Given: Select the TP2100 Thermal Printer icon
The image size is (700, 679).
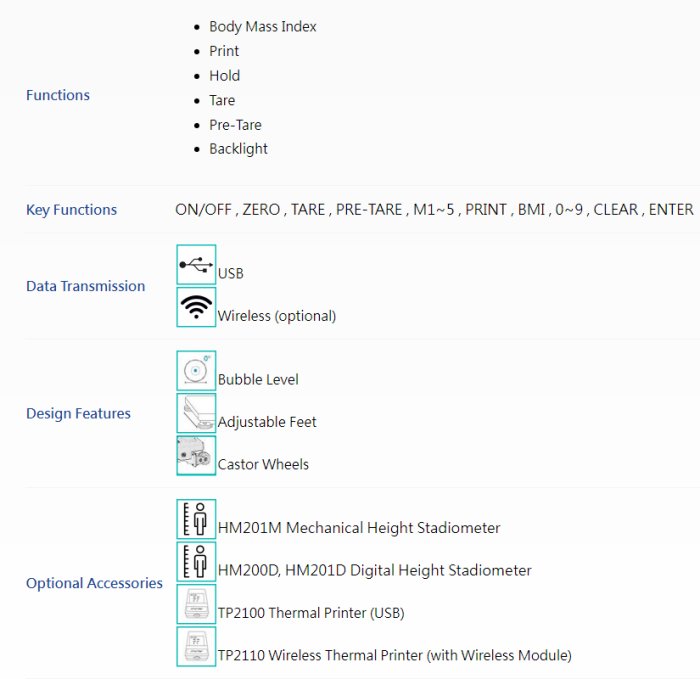Looking at the screenshot, I should 196,604.
